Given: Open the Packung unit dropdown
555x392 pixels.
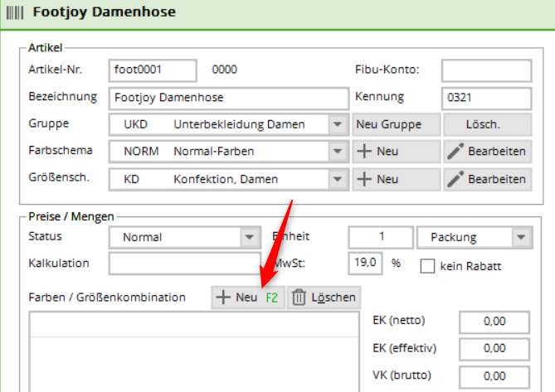Looking at the screenshot, I should (x=475, y=237).
